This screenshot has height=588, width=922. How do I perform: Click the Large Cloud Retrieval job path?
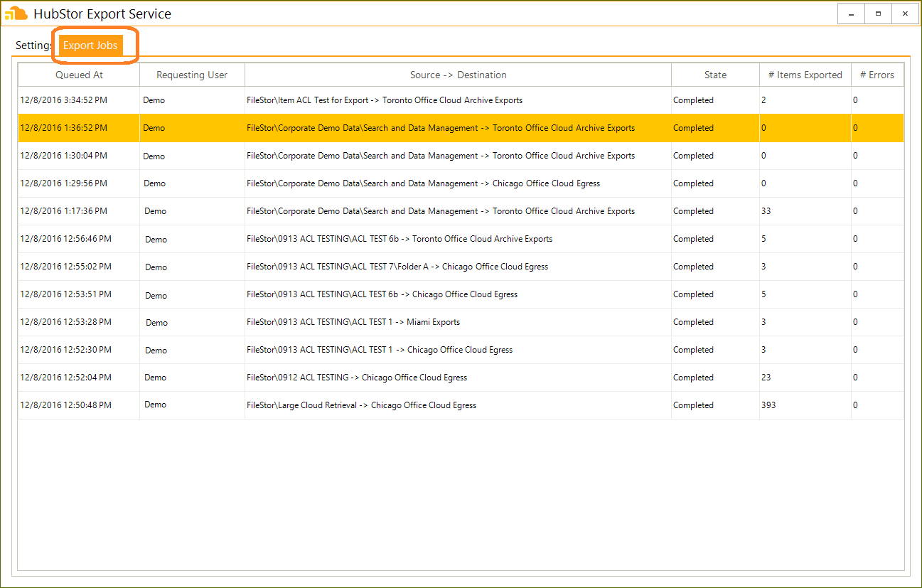point(362,405)
